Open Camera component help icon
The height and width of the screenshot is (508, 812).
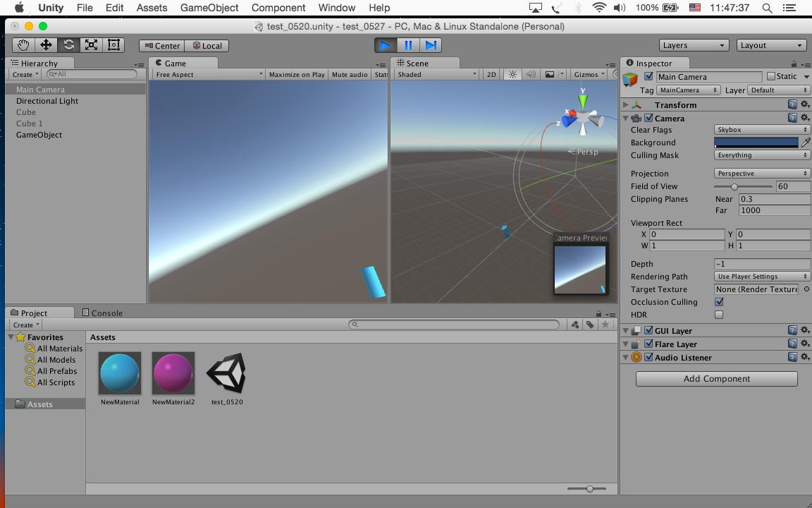[x=792, y=119]
